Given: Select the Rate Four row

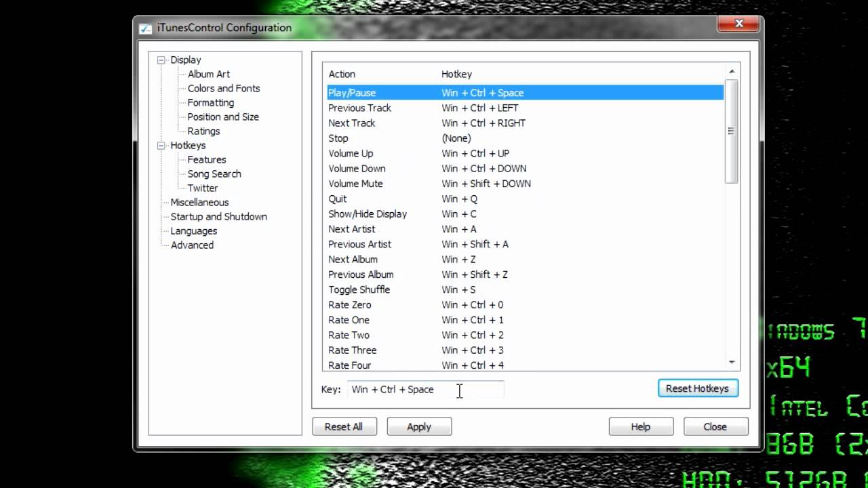Looking at the screenshot, I should 526,365.
